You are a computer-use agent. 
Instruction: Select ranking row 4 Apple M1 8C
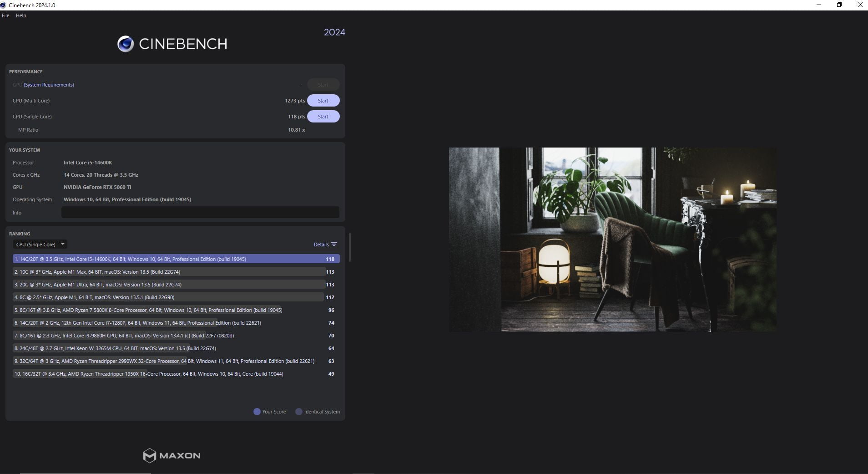[176, 297]
